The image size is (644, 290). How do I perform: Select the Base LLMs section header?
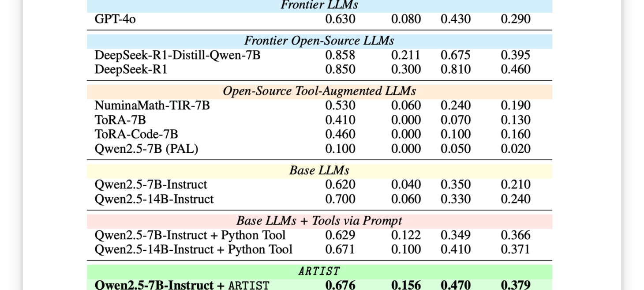(x=318, y=170)
